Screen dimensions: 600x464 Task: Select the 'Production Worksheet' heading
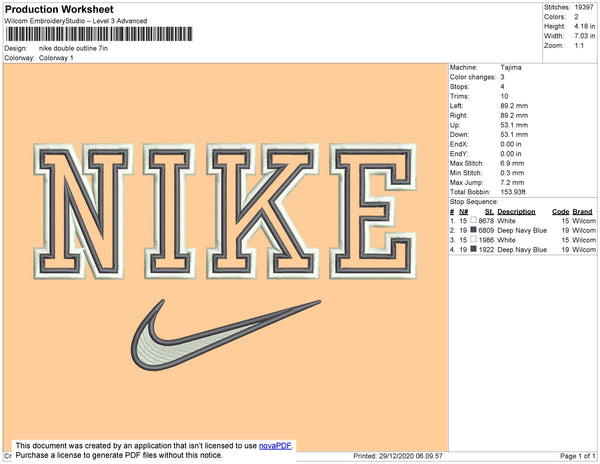click(x=59, y=10)
